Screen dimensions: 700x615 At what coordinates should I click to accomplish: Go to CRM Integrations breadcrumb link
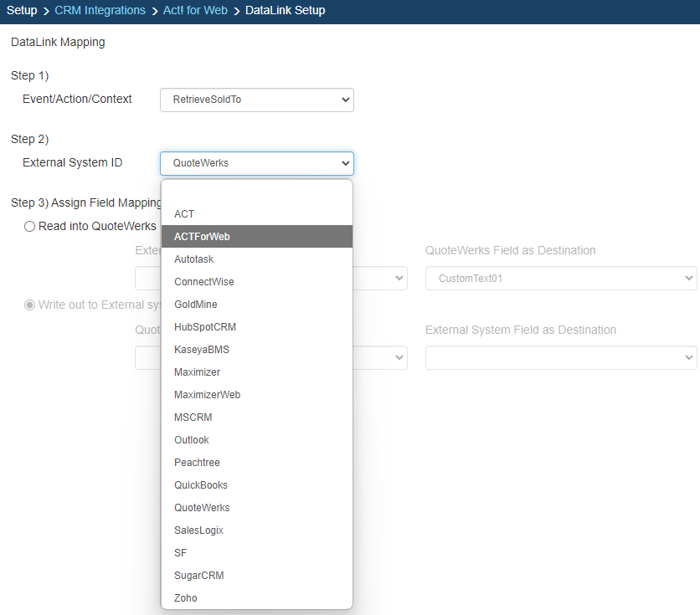click(x=100, y=11)
